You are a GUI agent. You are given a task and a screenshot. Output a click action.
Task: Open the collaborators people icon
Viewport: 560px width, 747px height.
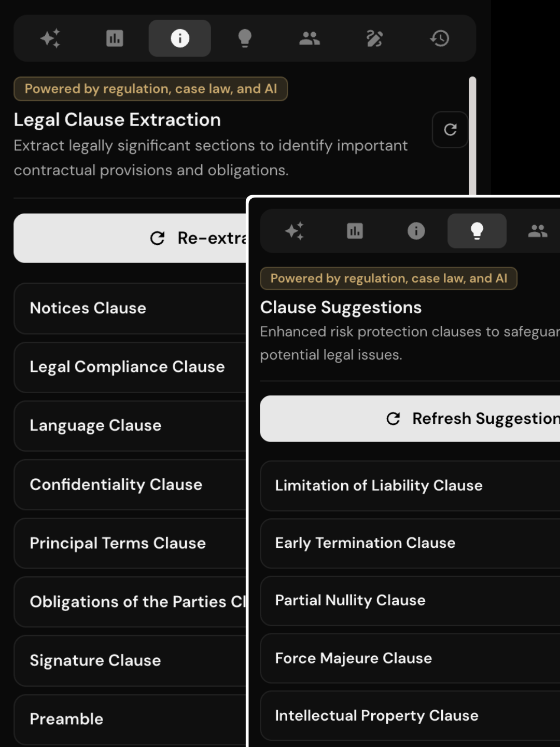[310, 38]
